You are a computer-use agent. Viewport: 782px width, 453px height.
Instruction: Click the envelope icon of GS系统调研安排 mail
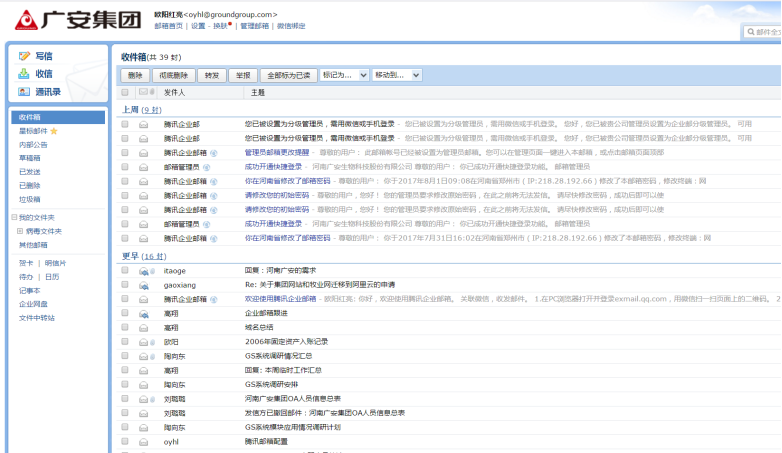coord(144,385)
